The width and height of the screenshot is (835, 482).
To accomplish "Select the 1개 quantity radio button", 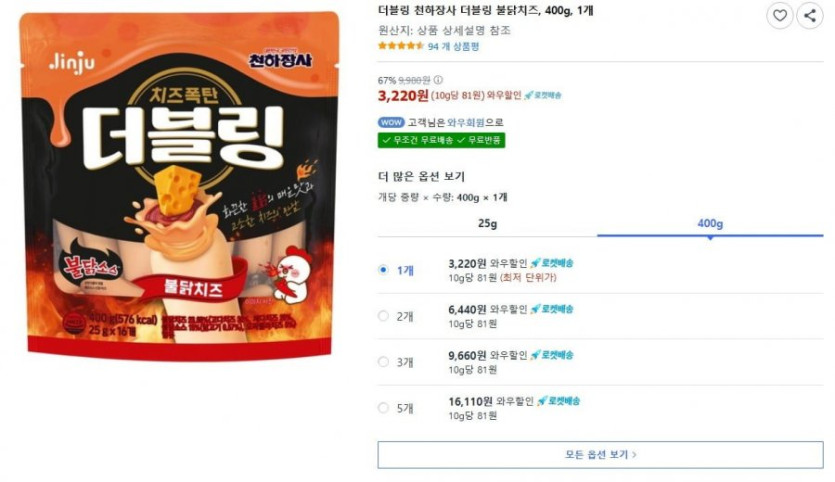I will (383, 269).
